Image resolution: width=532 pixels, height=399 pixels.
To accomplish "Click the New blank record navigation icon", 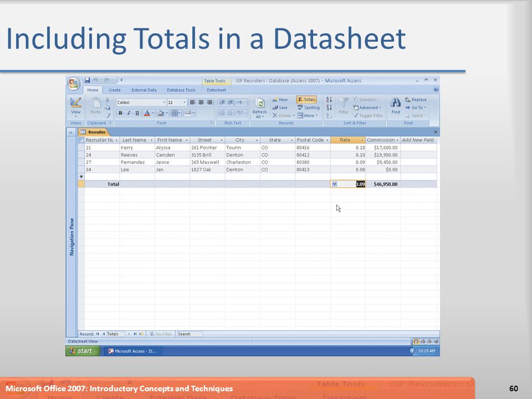I will 141,334.
